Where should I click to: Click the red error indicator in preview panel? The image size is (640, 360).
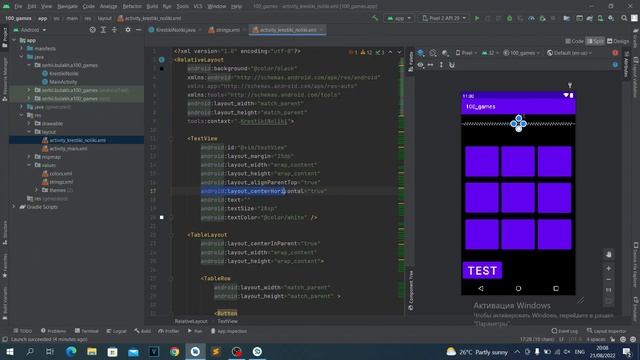pyautogui.click(x=615, y=53)
